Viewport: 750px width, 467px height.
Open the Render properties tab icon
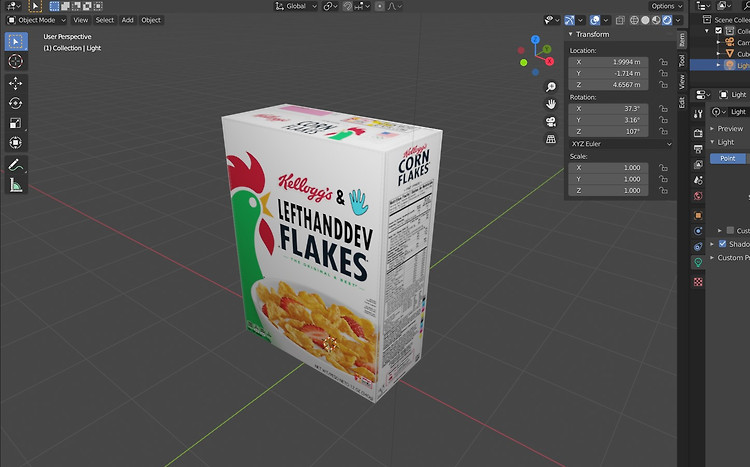[x=698, y=133]
